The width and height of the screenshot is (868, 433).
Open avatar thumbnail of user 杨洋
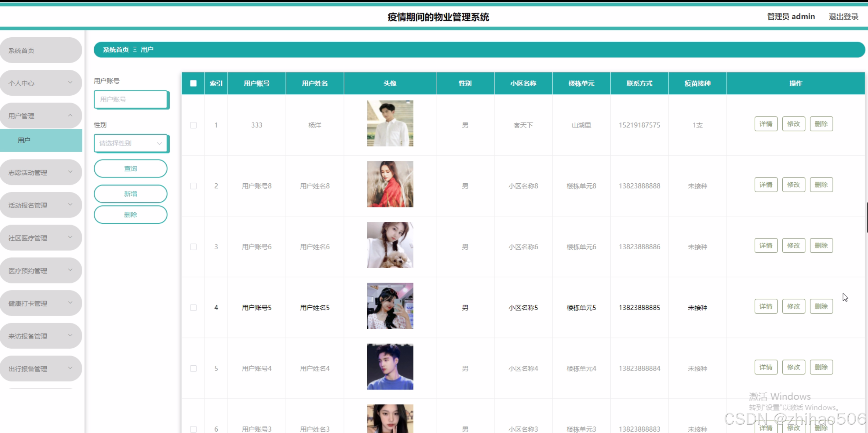[x=390, y=123]
